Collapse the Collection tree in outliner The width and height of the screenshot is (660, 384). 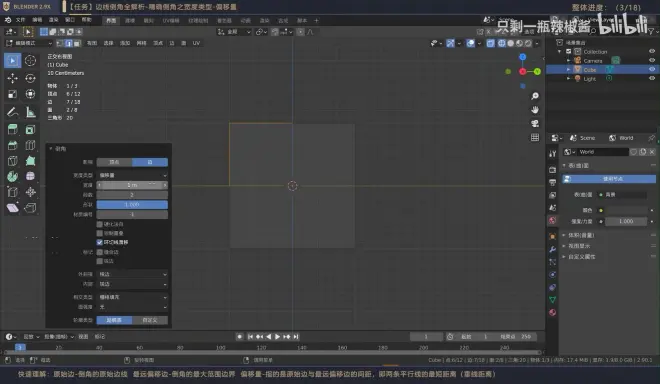(559, 51)
